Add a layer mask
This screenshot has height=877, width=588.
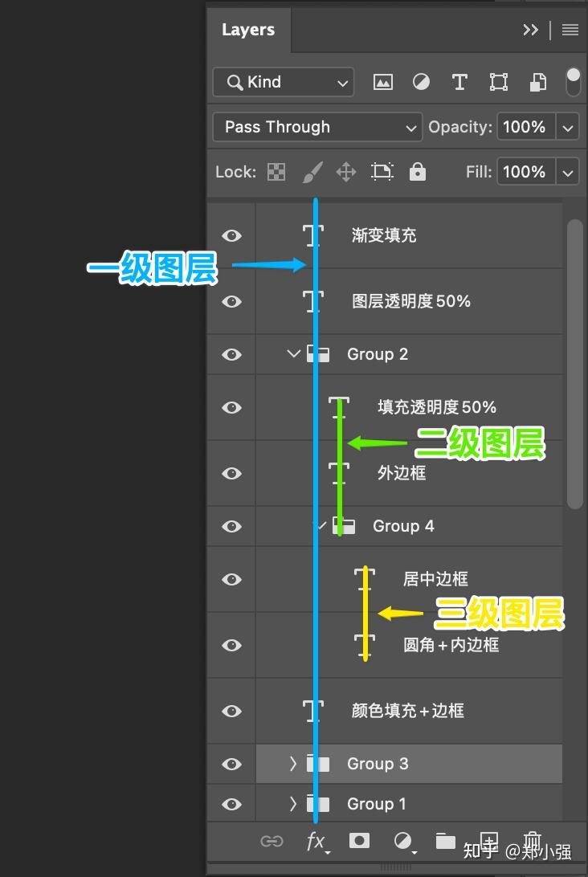click(x=359, y=841)
